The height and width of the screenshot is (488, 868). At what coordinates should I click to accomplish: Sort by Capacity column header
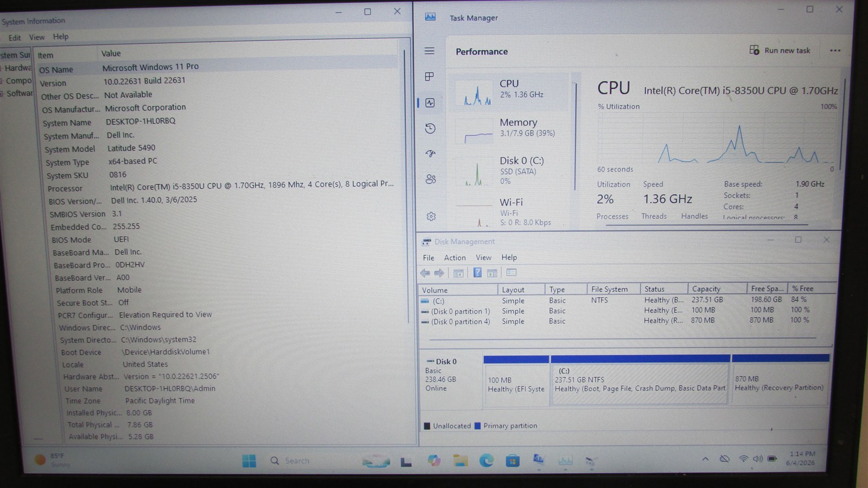[716, 288]
